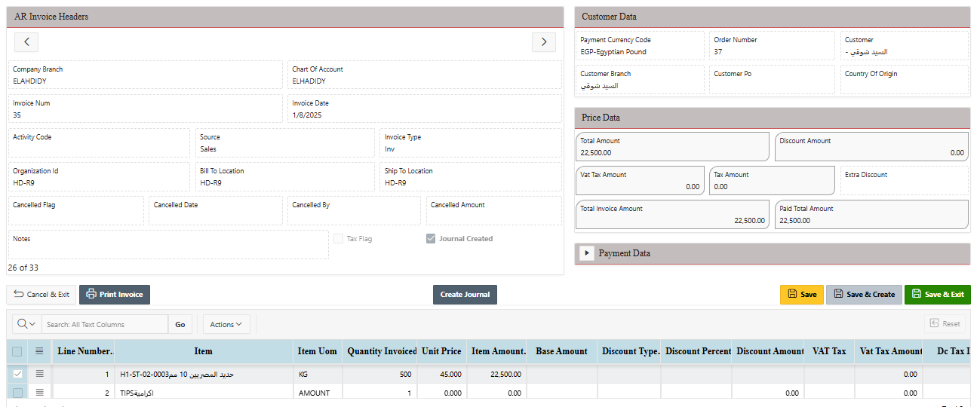The image size is (980, 407).
Task: Click the Total Invoice Amount field
Action: click(x=673, y=214)
